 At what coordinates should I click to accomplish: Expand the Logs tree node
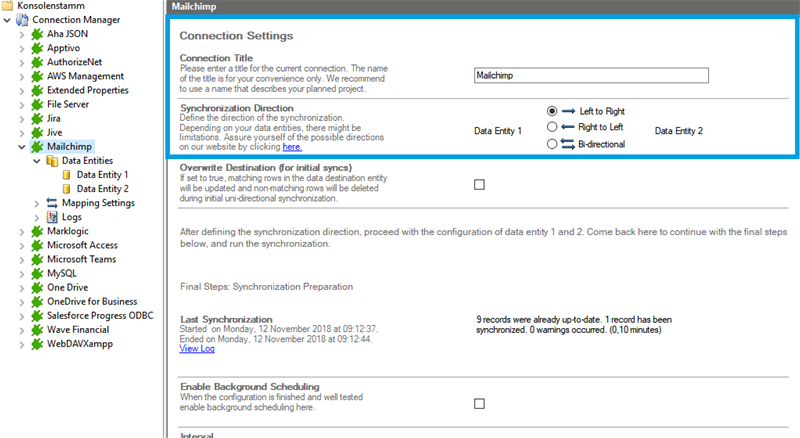37,216
